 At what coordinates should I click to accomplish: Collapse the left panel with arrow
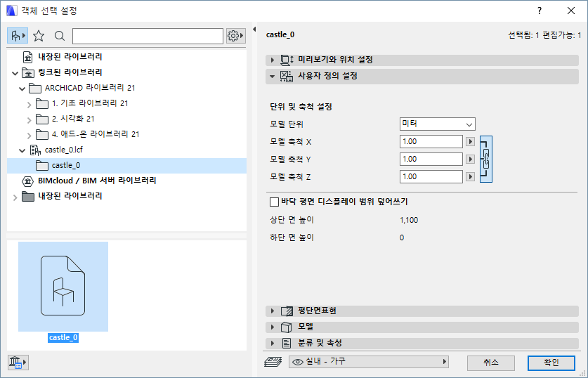254,30
